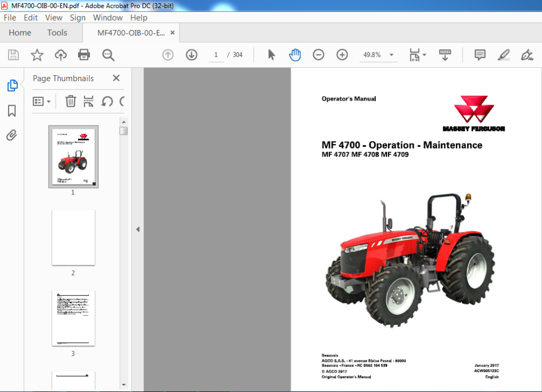The image size is (542, 392).
Task: Open thumbnail options menu dropdown
Action: (x=42, y=102)
